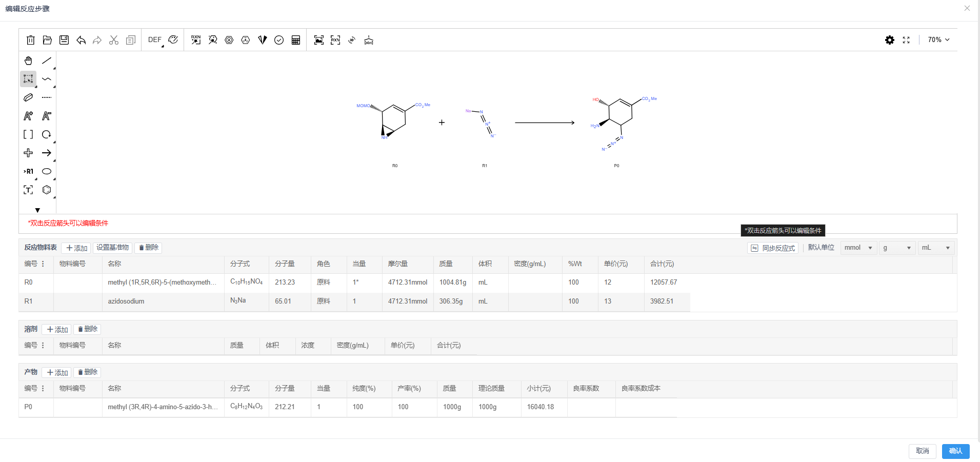Click the undo arrow icon
The image size is (980, 462).
pos(81,40)
